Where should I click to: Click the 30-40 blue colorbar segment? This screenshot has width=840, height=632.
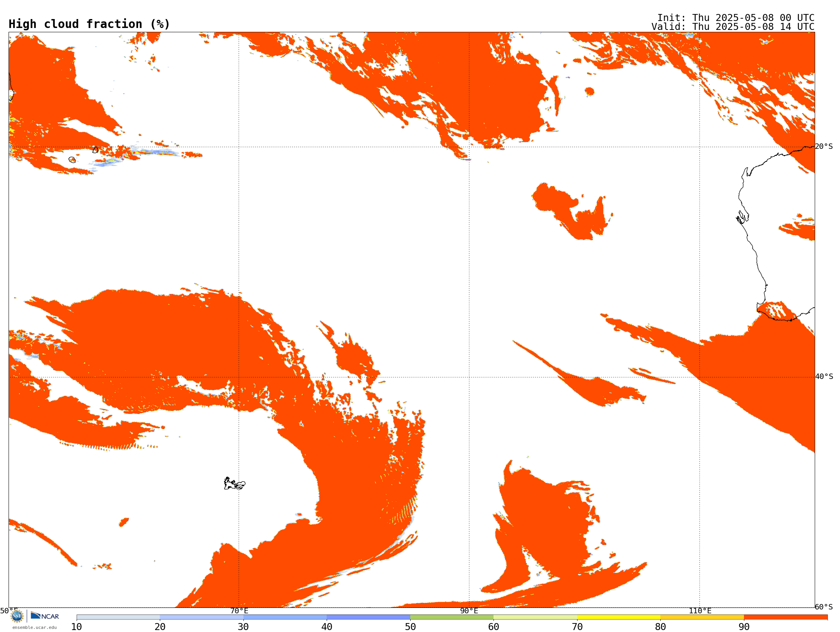285,617
